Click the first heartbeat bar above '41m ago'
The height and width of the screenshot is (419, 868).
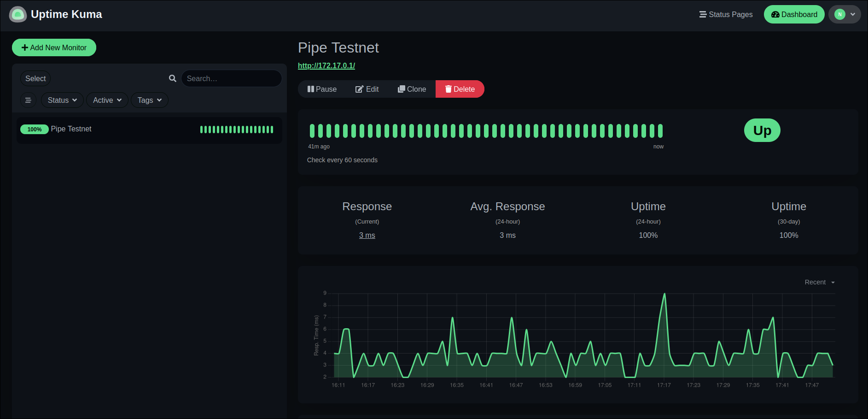point(312,131)
